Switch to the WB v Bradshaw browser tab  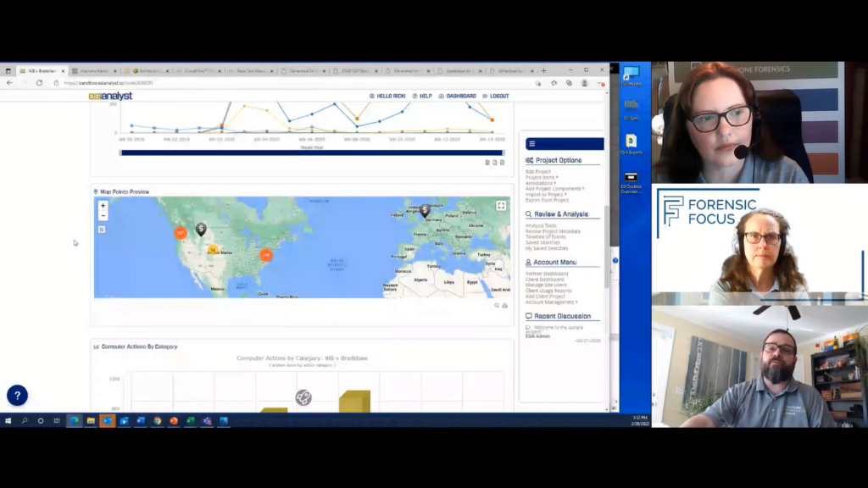click(42, 71)
